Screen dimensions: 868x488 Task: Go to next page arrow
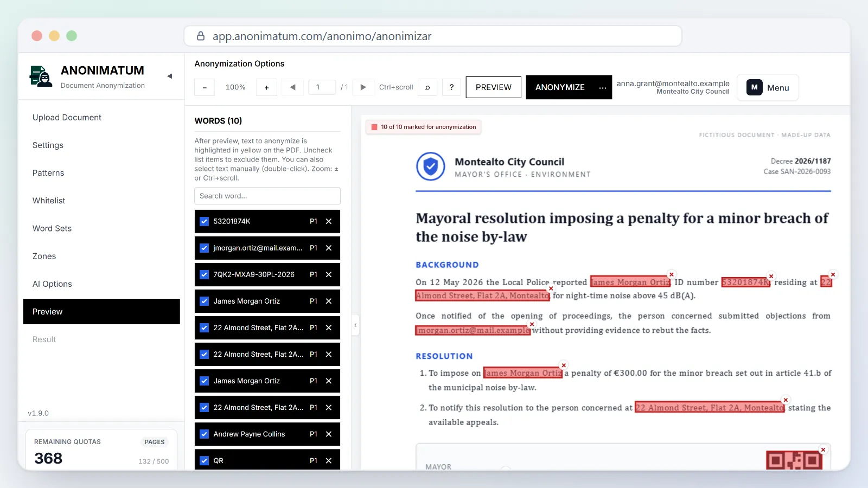tap(363, 87)
